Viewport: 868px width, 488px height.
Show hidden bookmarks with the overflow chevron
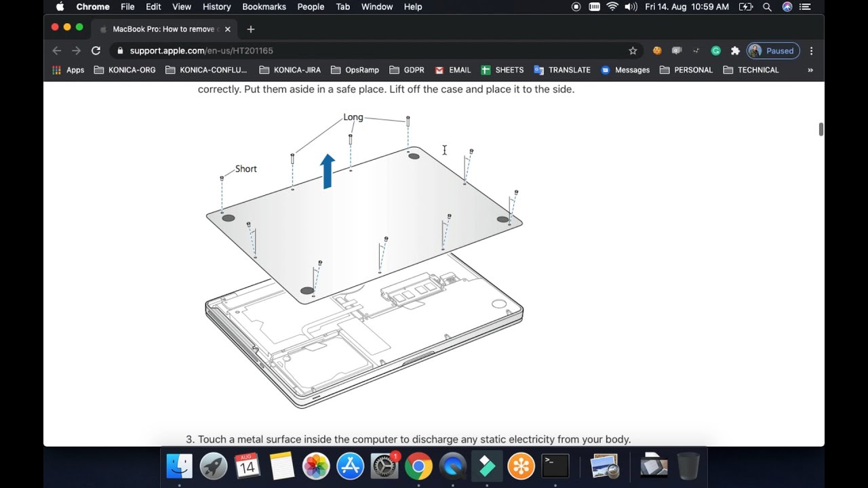click(810, 70)
